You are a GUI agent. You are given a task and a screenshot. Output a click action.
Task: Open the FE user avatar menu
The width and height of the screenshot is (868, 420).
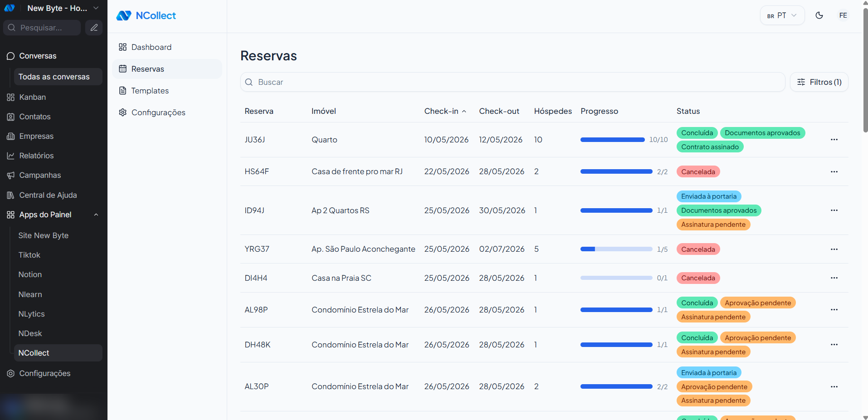tap(843, 15)
